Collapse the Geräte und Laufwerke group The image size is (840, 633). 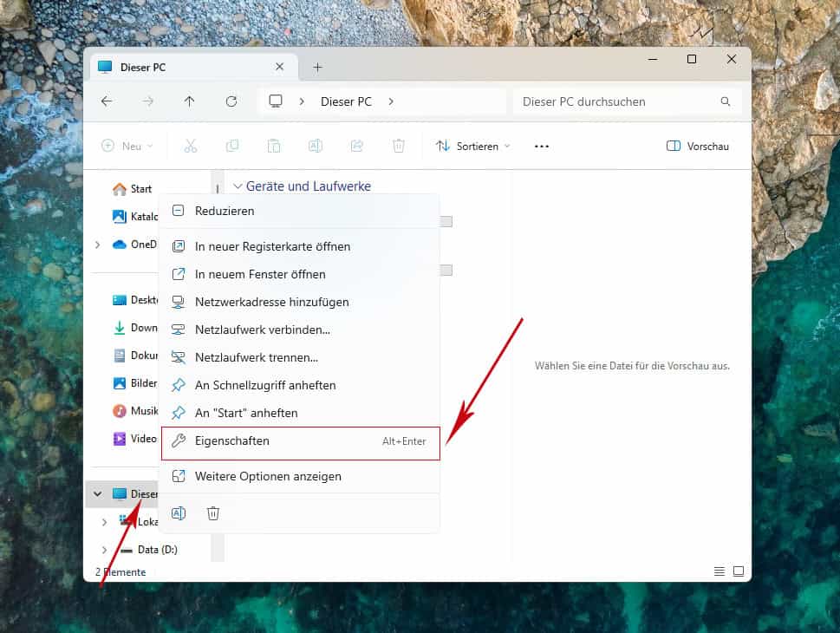[238, 186]
